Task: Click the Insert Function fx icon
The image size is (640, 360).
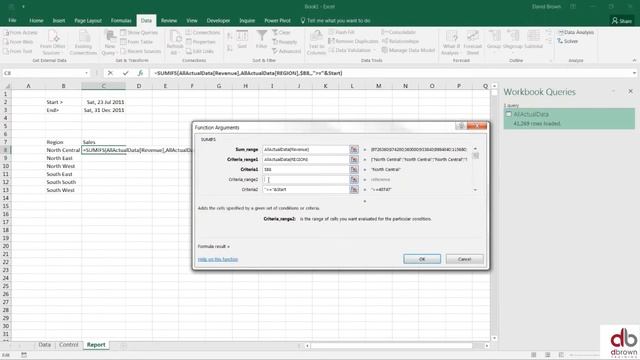Action: tap(140, 73)
